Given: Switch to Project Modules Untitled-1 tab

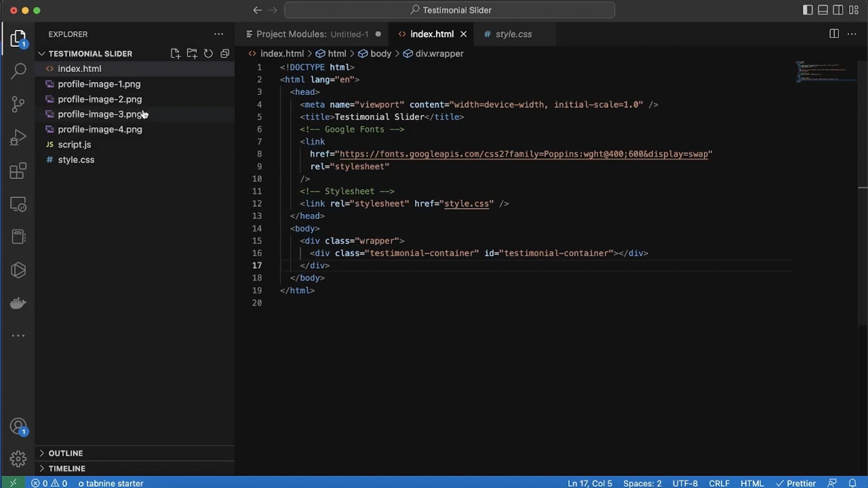Looking at the screenshot, I should point(312,34).
